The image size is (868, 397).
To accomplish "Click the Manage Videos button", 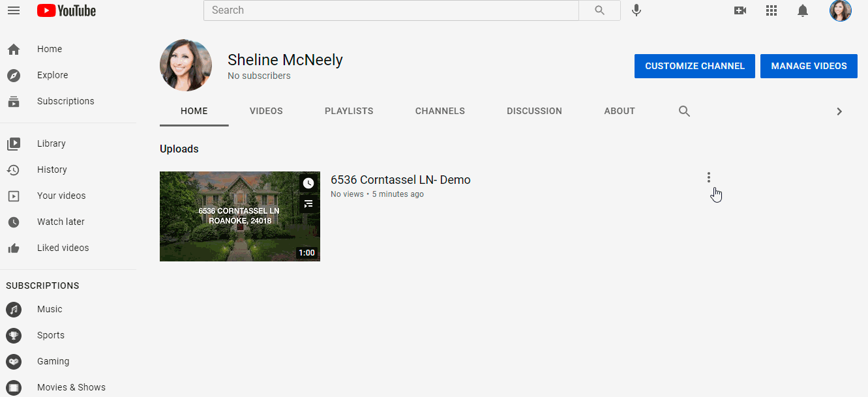I will tap(809, 66).
